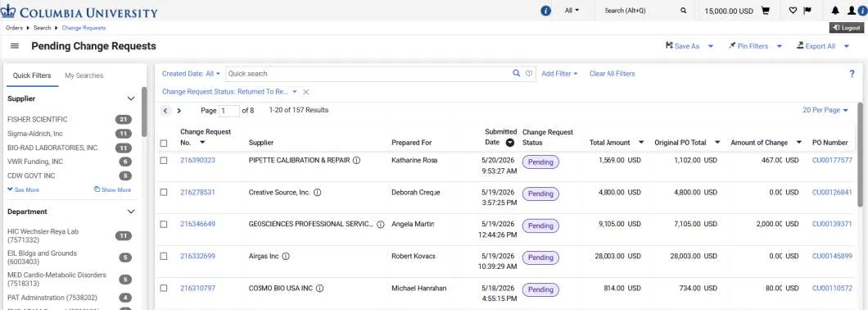Open Amount of Change column sort menu
868x310 pixels.
tap(798, 143)
